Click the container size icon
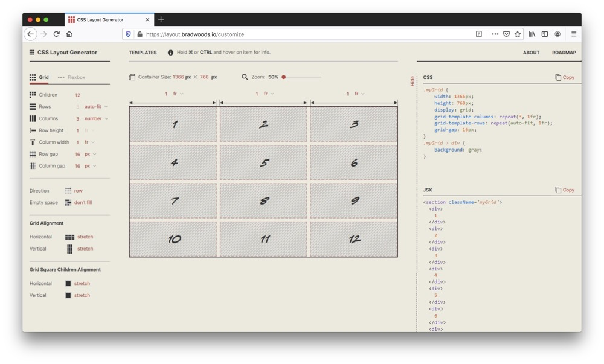The image size is (604, 364). click(132, 77)
